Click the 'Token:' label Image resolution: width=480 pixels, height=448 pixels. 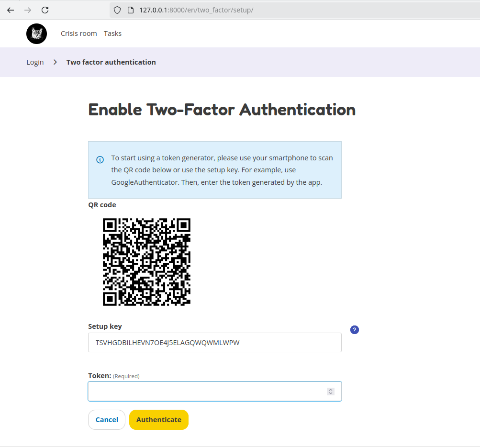100,376
